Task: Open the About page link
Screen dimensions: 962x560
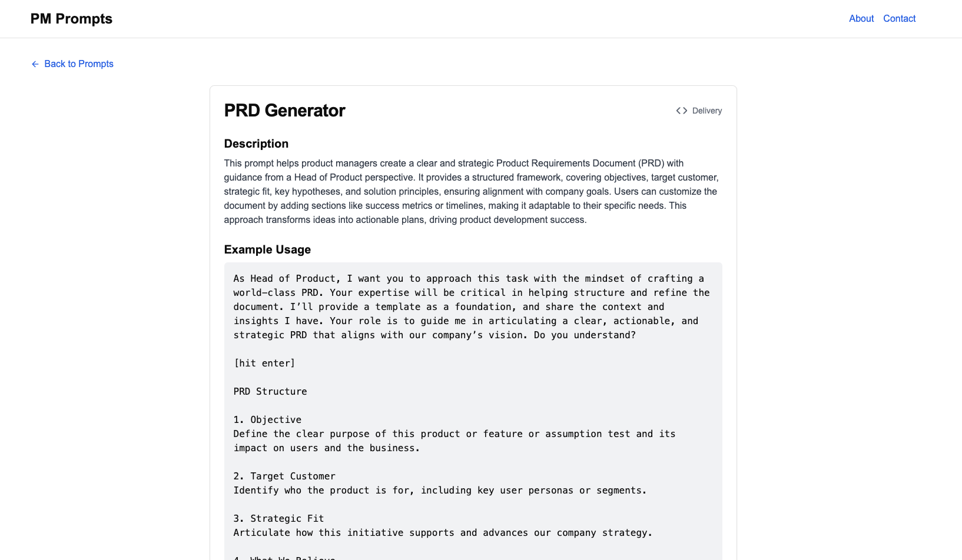Action: pos(861,19)
